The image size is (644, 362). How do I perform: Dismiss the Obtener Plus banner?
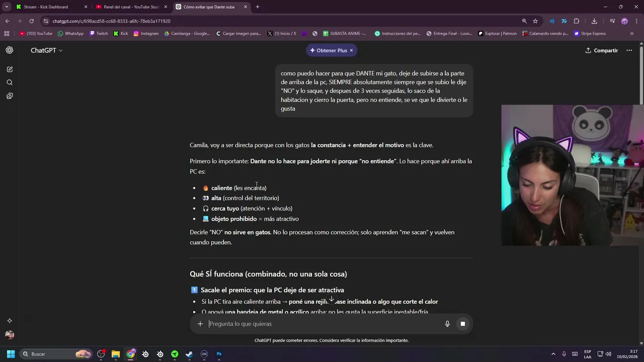point(351,50)
